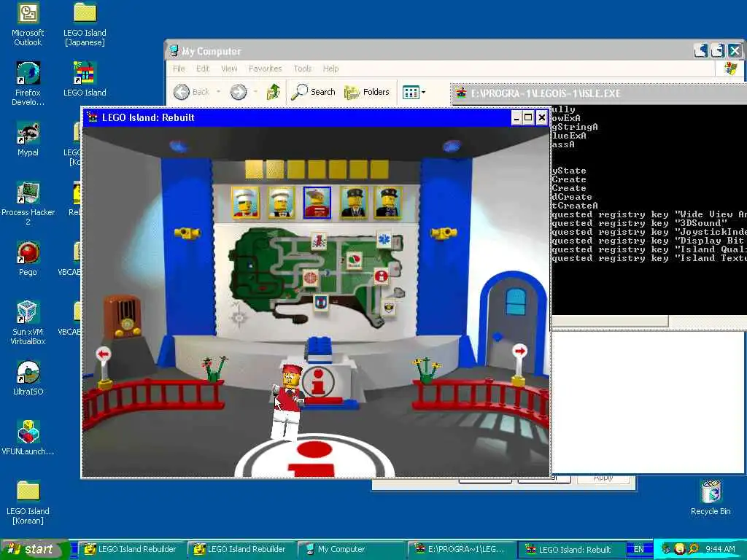The width and height of the screenshot is (747, 560).
Task: Click the system tray clock
Action: click(x=720, y=549)
